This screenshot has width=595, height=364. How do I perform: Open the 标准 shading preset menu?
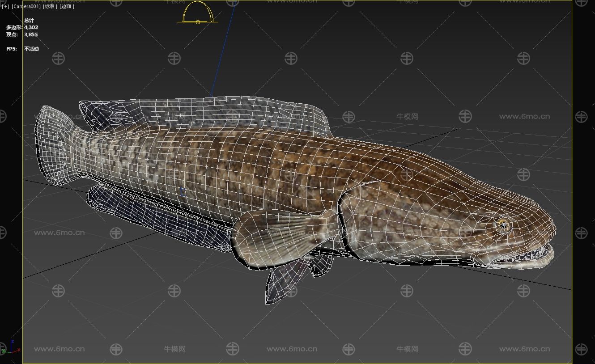pyautogui.click(x=50, y=6)
